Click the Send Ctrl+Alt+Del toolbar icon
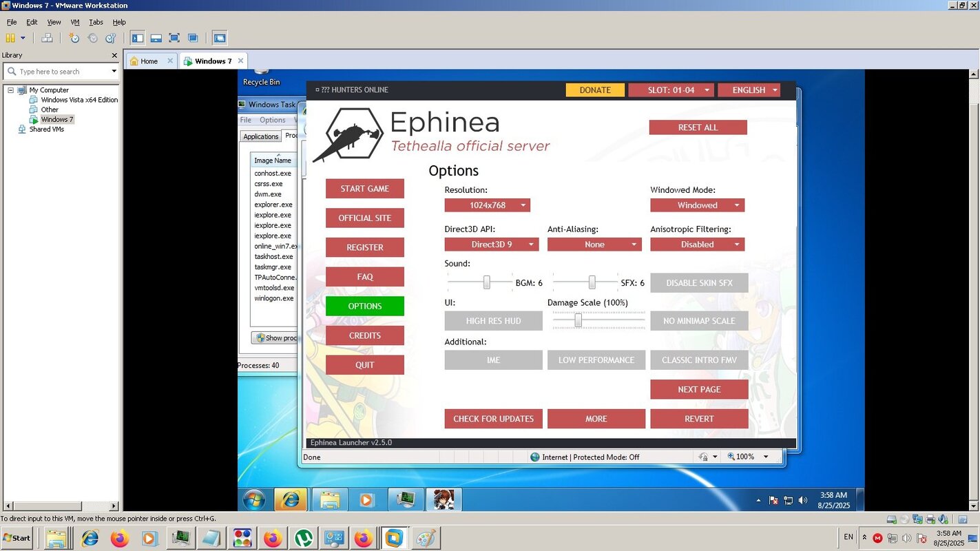 (47, 38)
